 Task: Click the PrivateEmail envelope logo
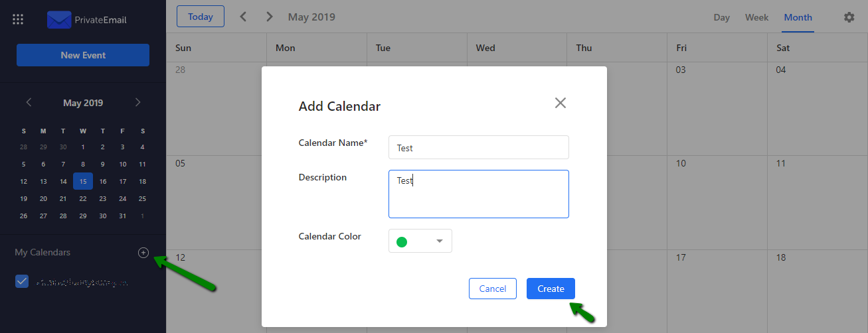[x=59, y=20]
